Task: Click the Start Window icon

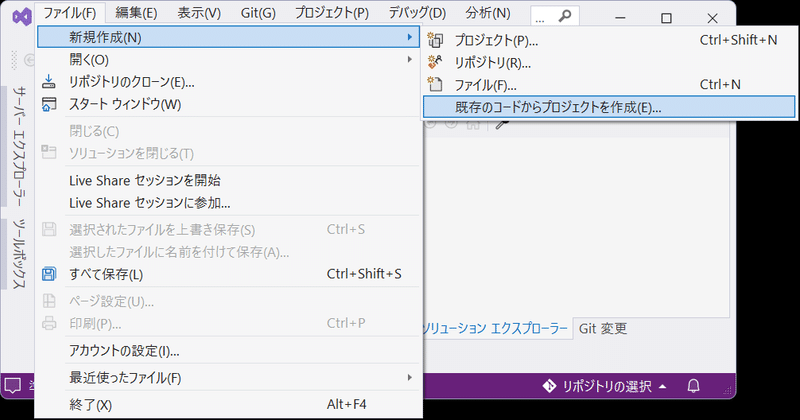Action: pyautogui.click(x=48, y=104)
